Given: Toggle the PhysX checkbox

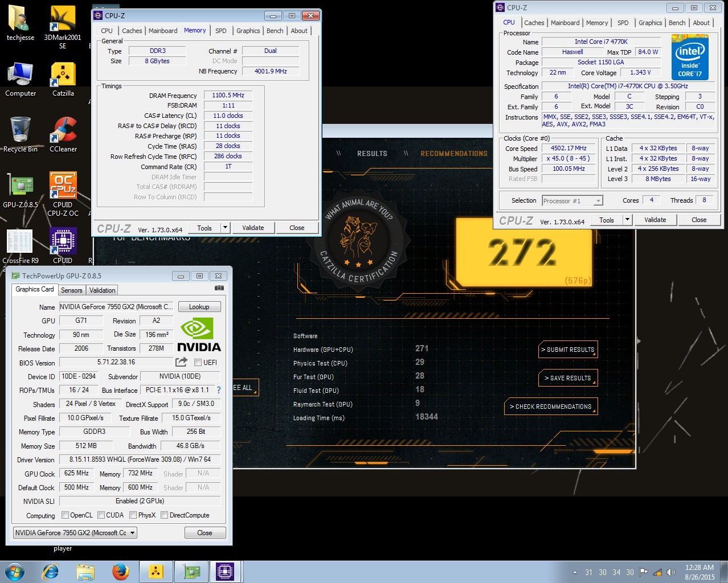Looking at the screenshot, I should click(133, 515).
